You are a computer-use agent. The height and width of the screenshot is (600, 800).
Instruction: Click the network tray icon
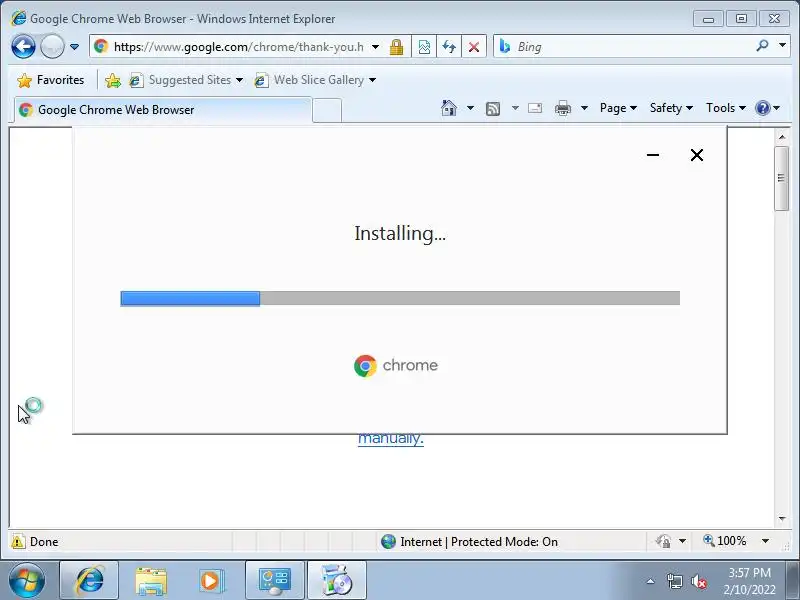[674, 581]
